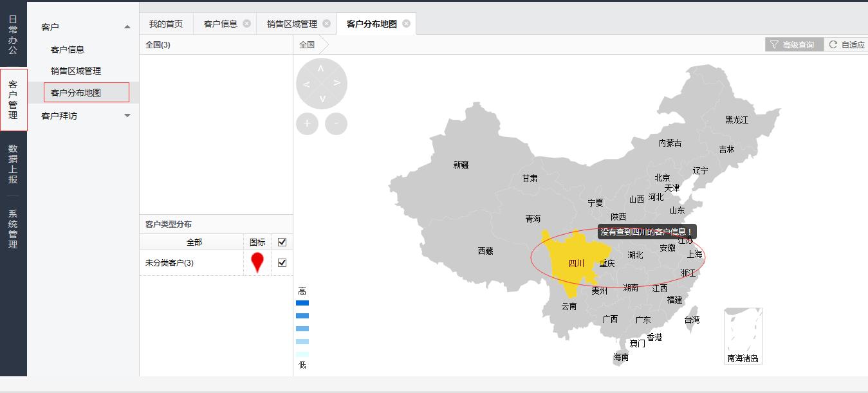Image resolution: width=868 pixels, height=393 pixels.
Task: Collapse the 客户 menu section
Action: pos(127,27)
